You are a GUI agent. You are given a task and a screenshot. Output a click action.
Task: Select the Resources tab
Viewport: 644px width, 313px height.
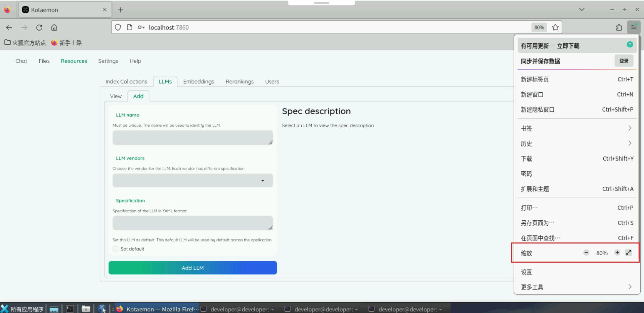pyautogui.click(x=74, y=61)
